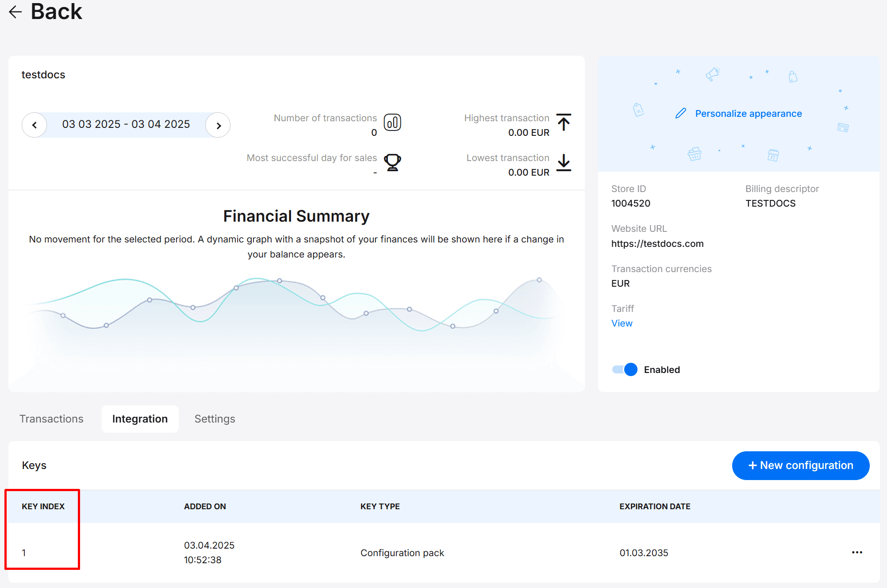
Task: Click the transactions bar chart icon
Action: (x=392, y=123)
